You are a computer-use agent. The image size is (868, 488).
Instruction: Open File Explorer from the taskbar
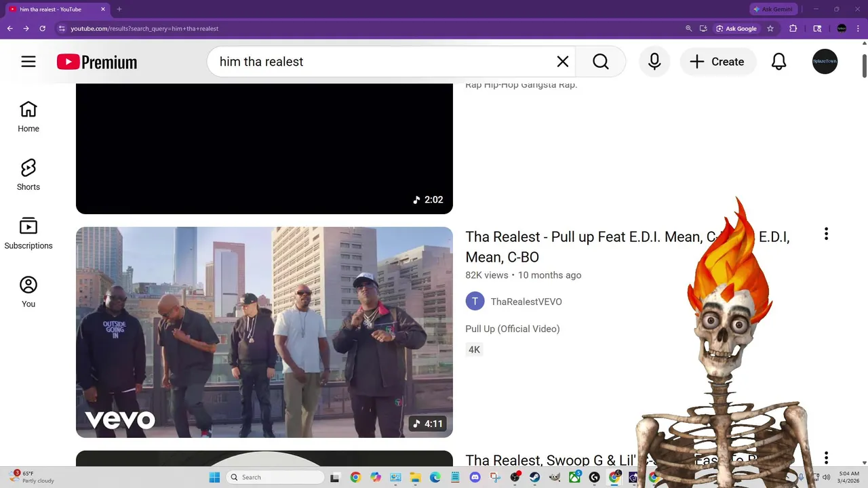(x=415, y=477)
